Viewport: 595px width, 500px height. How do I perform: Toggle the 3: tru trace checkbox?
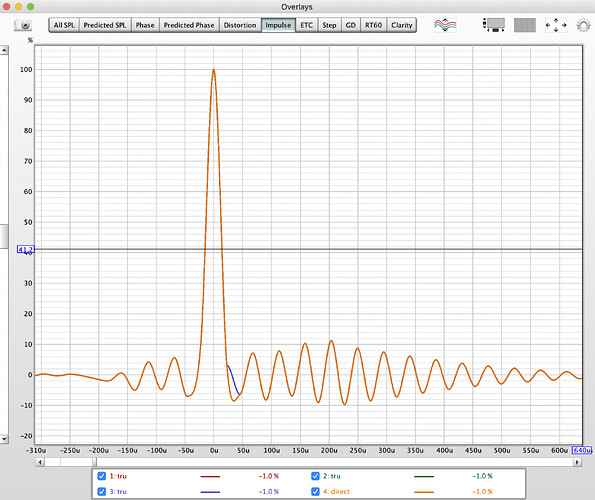(102, 491)
